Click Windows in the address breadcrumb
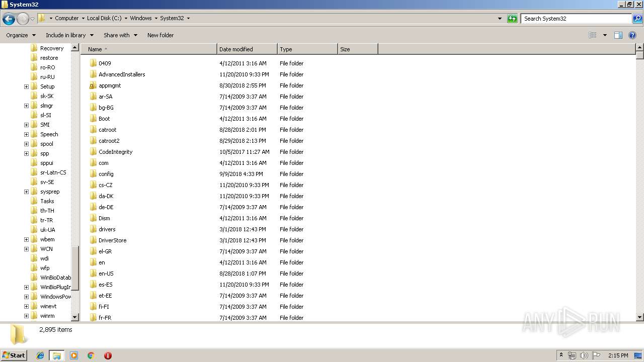Viewport: 644px width, 362px height. point(141,18)
